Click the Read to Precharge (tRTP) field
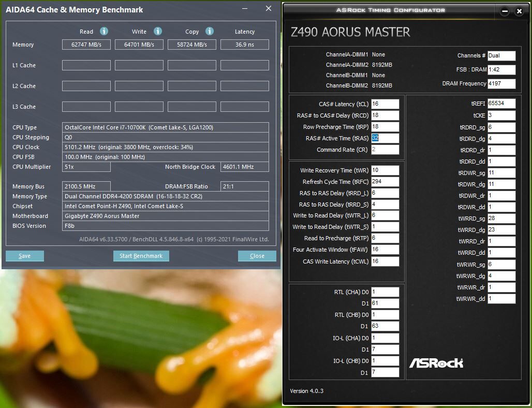 pos(385,238)
